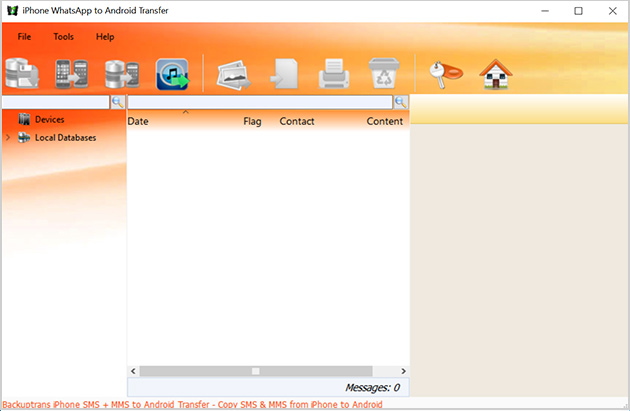This screenshot has height=411, width=630.
Task: Click the Contact column header
Action: pos(297,121)
